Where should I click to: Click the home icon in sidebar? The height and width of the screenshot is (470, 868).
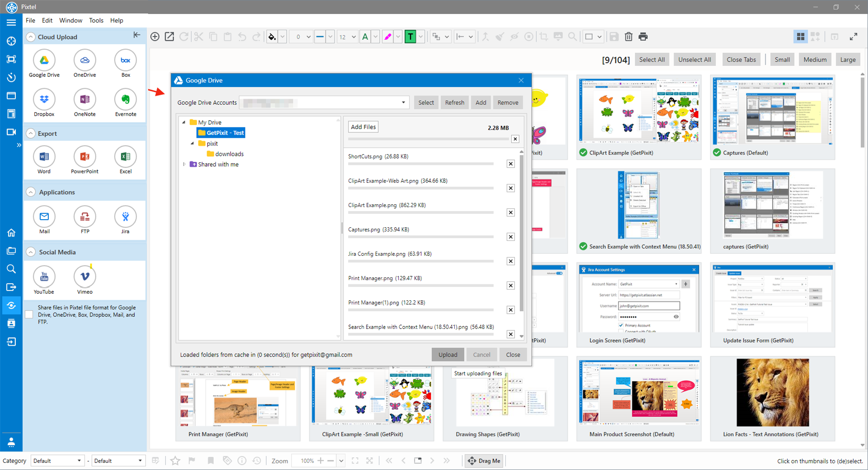click(x=11, y=233)
